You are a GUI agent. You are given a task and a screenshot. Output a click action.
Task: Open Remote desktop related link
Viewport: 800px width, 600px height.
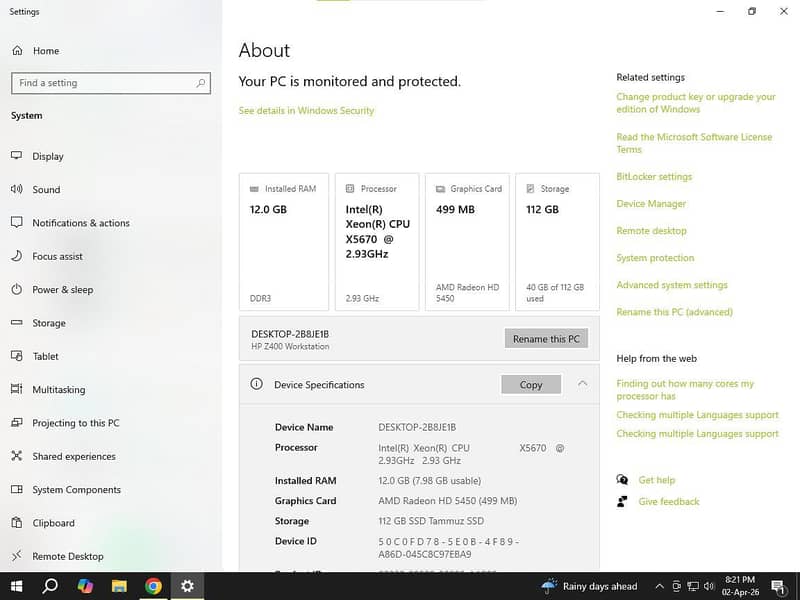[x=651, y=231]
